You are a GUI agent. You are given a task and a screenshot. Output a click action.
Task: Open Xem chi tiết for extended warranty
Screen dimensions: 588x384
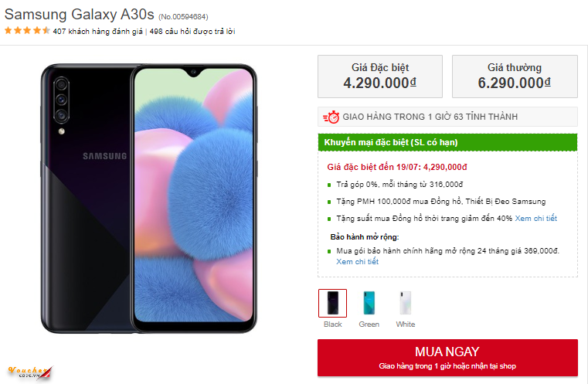(x=357, y=262)
